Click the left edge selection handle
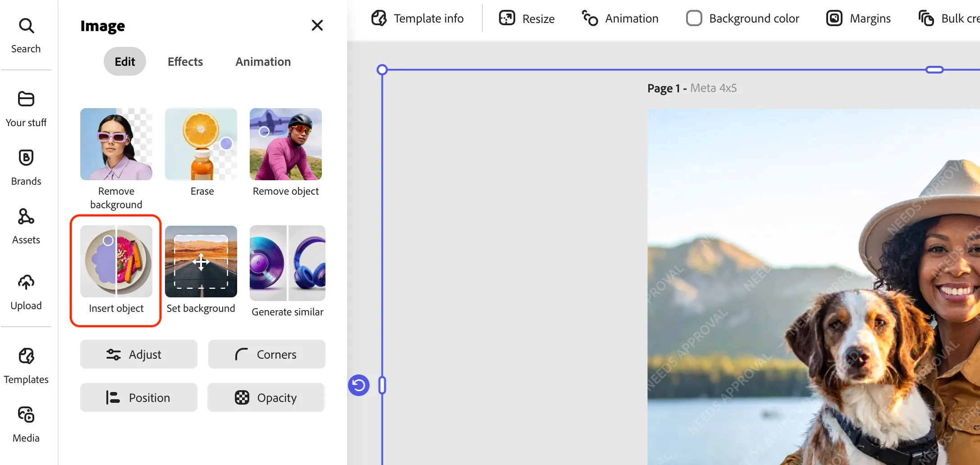This screenshot has height=465, width=980. coord(382,385)
